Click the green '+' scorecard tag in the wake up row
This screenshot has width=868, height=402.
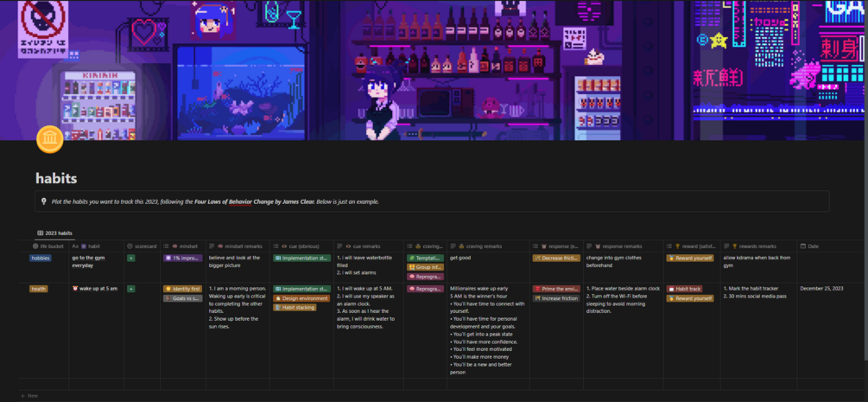(x=131, y=289)
